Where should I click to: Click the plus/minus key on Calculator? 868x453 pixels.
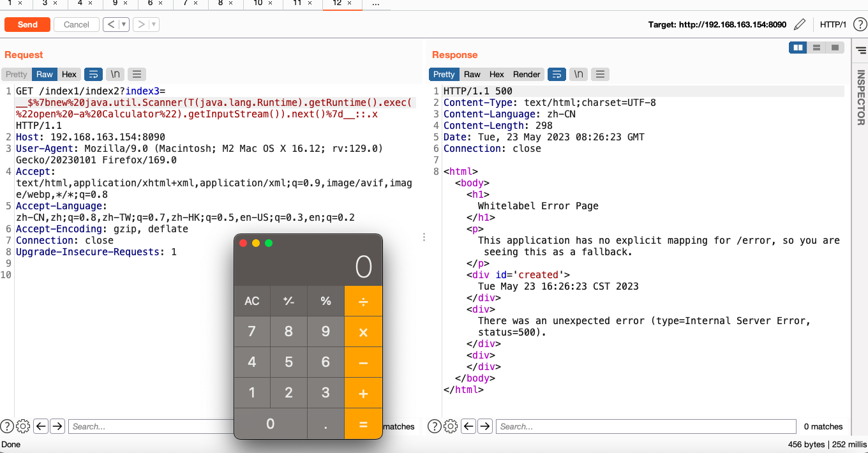click(x=288, y=301)
